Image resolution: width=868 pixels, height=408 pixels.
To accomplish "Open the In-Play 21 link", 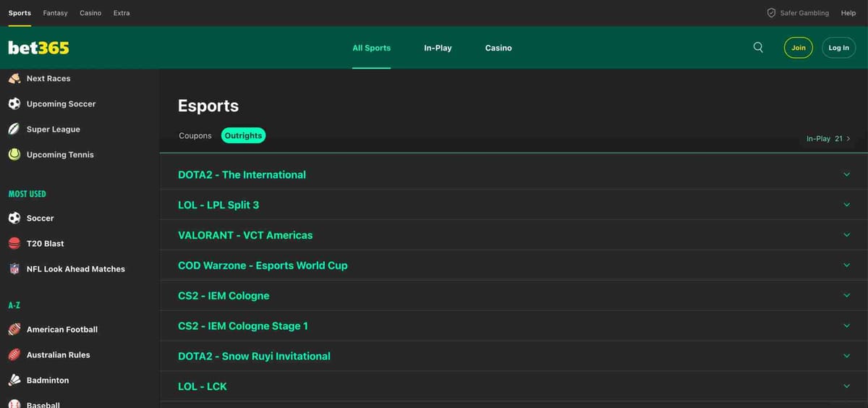I will [x=828, y=138].
